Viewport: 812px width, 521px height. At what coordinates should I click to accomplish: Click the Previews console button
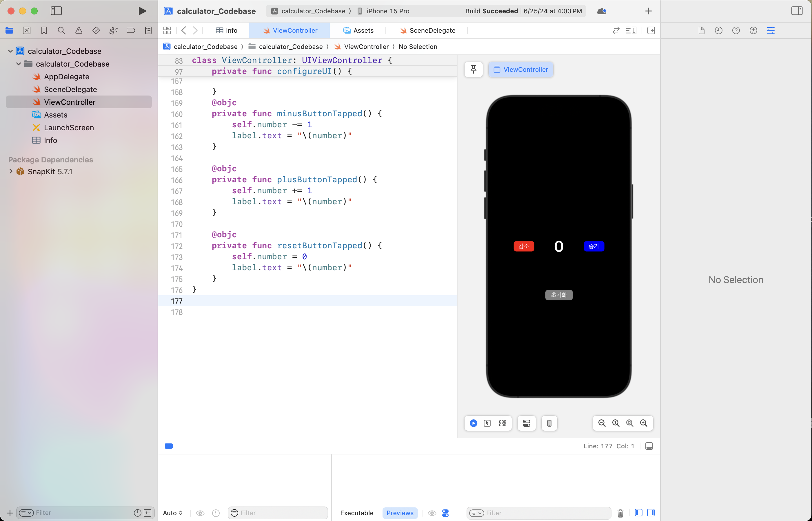click(400, 513)
